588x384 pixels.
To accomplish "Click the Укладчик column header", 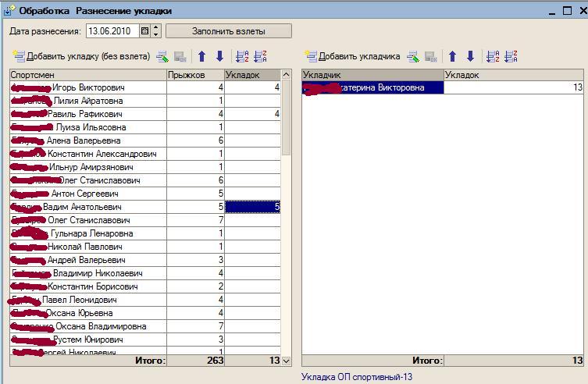I will (372, 75).
